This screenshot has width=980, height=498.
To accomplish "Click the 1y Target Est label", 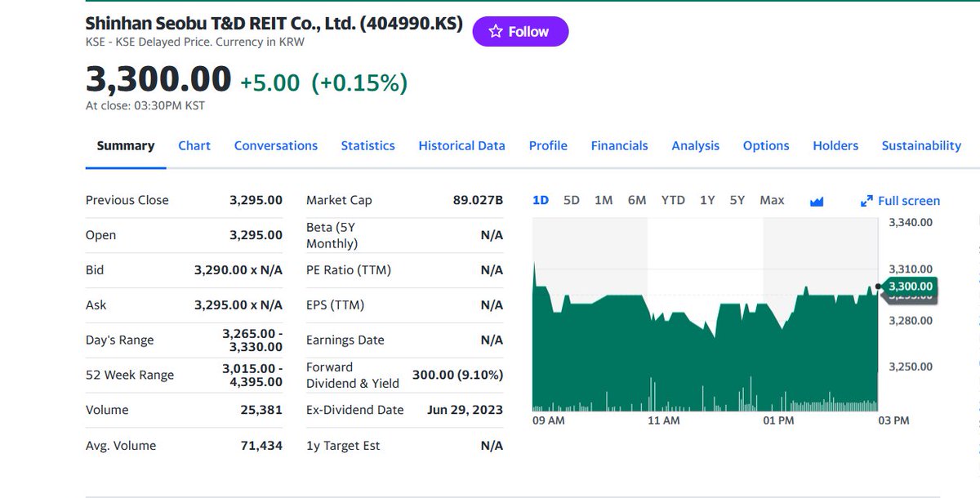I will point(343,446).
